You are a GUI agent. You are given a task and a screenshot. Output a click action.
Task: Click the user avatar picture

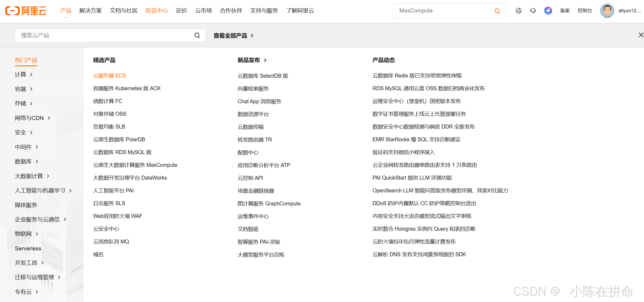(607, 11)
